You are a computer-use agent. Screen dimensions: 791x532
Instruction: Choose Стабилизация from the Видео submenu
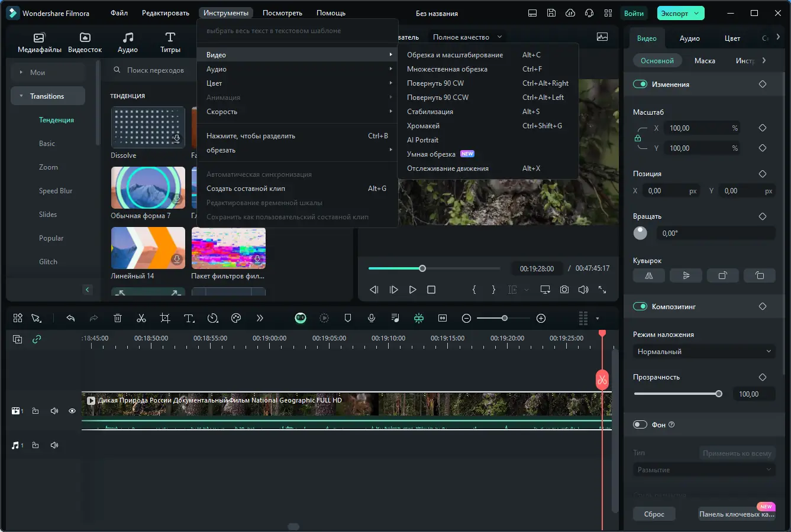430,112
